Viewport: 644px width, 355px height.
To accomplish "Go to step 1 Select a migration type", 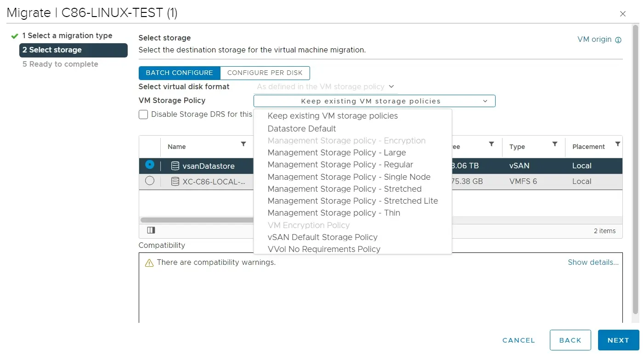I will [x=67, y=36].
